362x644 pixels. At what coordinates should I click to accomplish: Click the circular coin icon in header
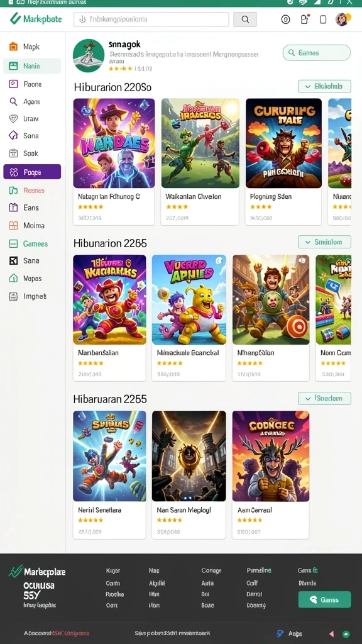[286, 19]
